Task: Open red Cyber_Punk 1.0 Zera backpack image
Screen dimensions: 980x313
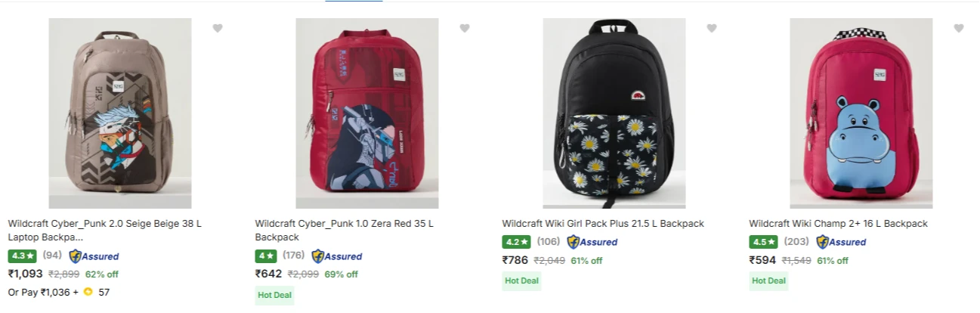Action: click(x=367, y=113)
